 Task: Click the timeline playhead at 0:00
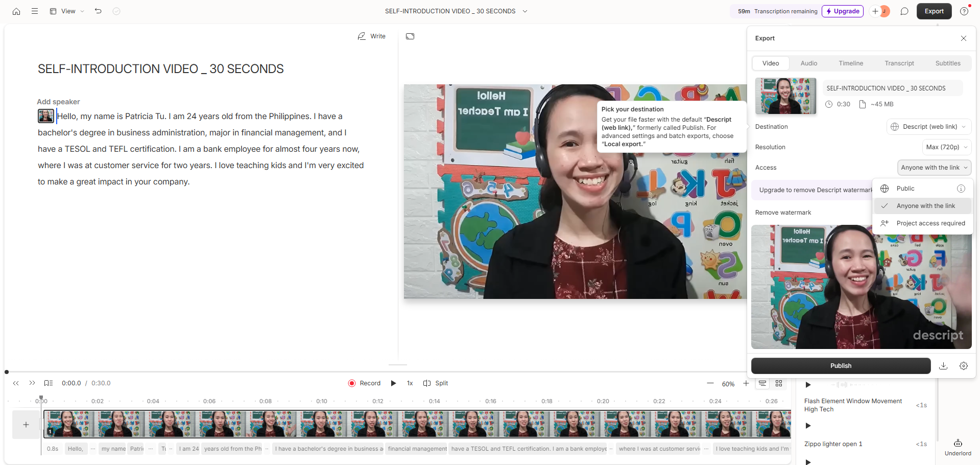click(41, 399)
